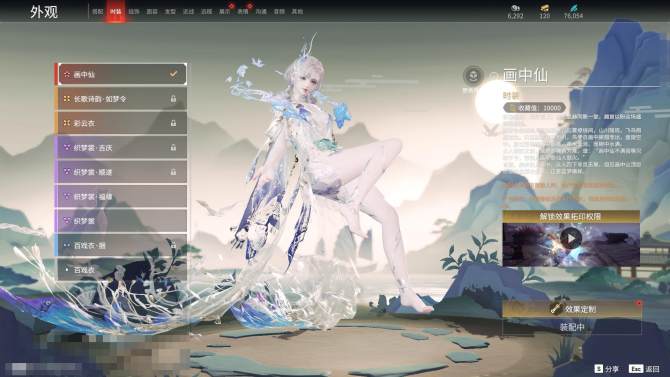Play the 解锁效果拓印权限 preview video
The image size is (670, 377).
[x=571, y=239]
